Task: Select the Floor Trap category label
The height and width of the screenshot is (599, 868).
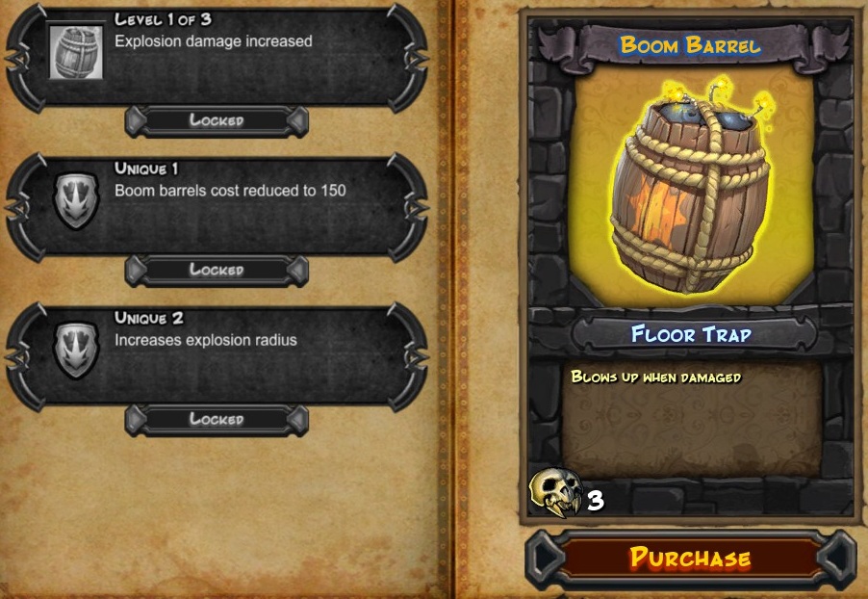Action: tap(691, 335)
